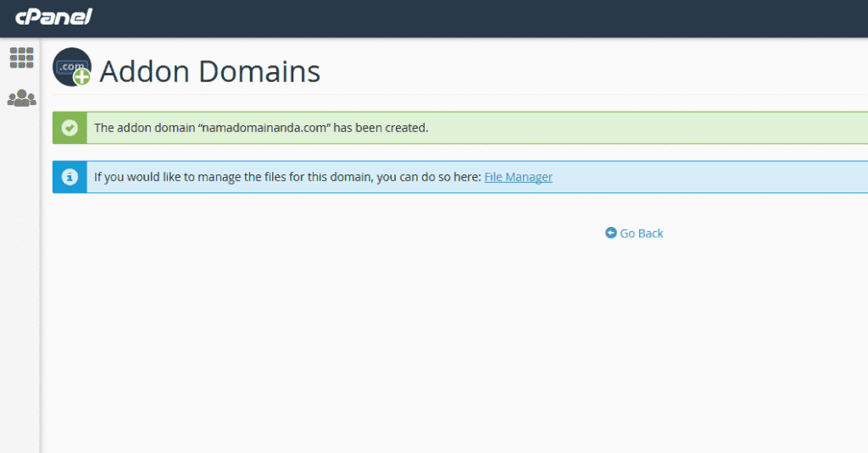Image resolution: width=868 pixels, height=453 pixels.
Task: Click the cPanel logo in the header
Action: tap(53, 17)
